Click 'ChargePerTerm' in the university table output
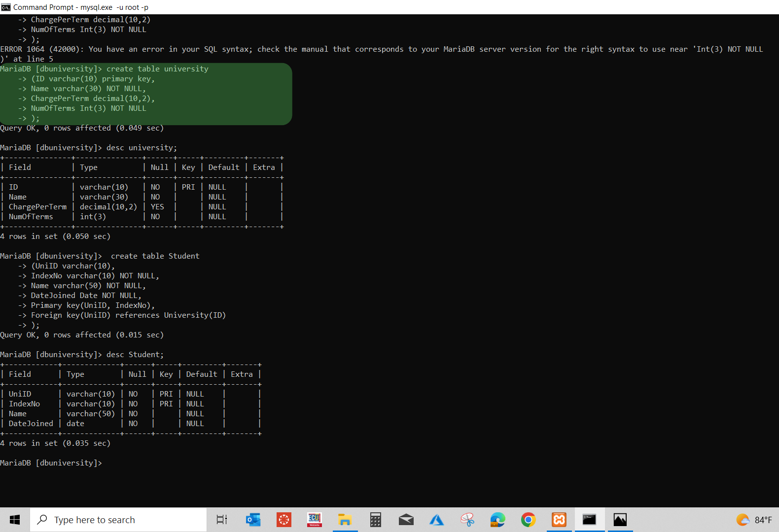Image resolution: width=779 pixels, height=532 pixels. [37, 207]
